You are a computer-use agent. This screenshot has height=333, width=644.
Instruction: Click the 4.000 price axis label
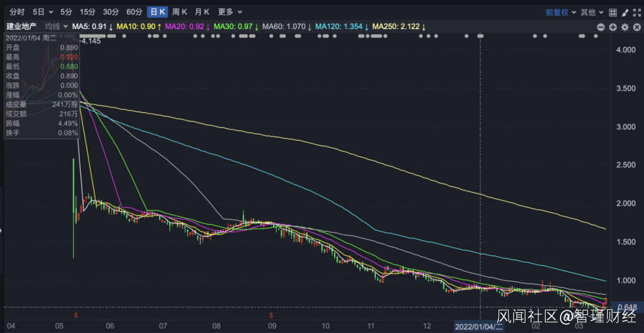[627, 49]
